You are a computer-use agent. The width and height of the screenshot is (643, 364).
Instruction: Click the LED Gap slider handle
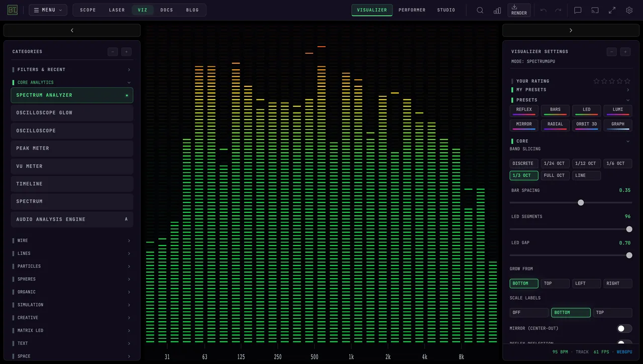[x=629, y=255]
